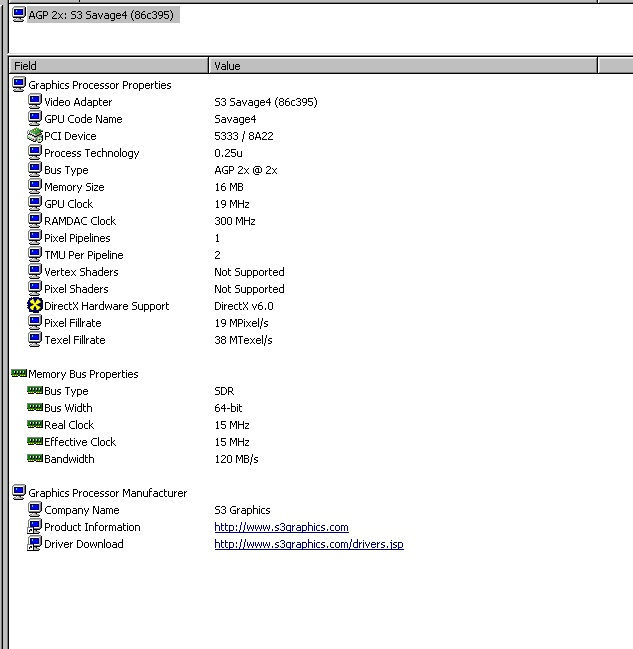This screenshot has height=649, width=633.
Task: Click the Process Technology value 0.25u
Action: (228, 153)
